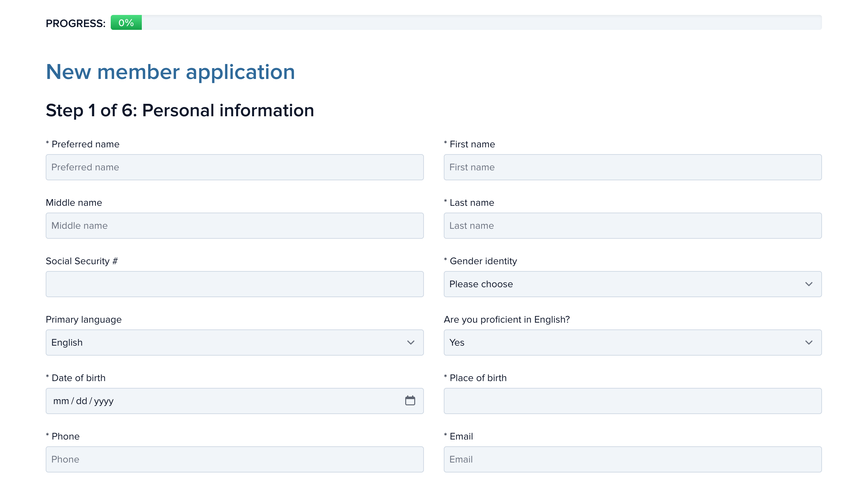Expand the Gender identity dropdown
Image resolution: width=868 pixels, height=488 pixels.
point(633,284)
